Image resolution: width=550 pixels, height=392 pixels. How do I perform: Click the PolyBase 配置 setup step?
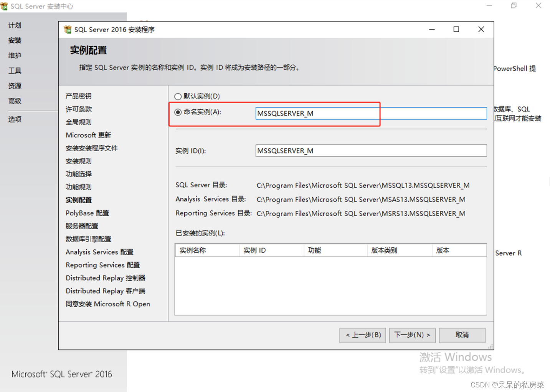pyautogui.click(x=87, y=213)
